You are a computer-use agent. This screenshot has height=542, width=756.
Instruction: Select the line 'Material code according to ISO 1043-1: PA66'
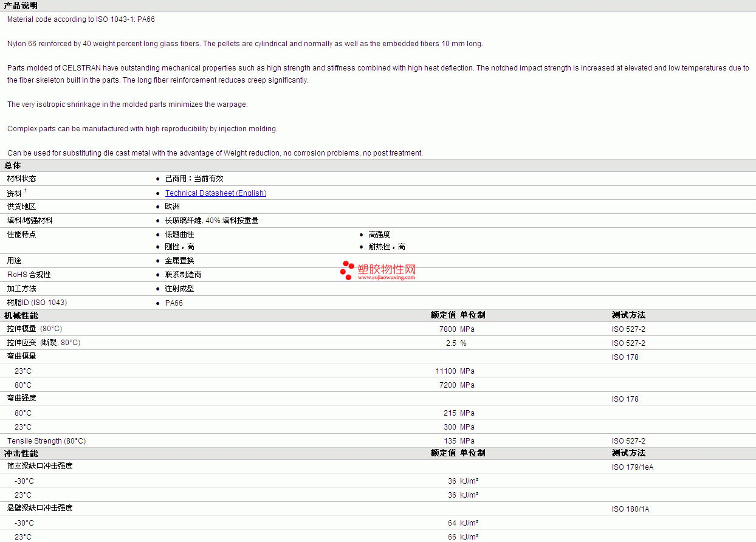coord(81,19)
